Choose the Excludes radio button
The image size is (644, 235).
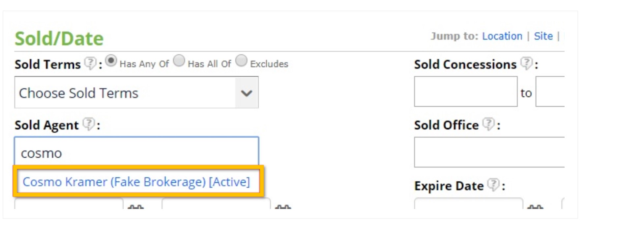point(241,61)
